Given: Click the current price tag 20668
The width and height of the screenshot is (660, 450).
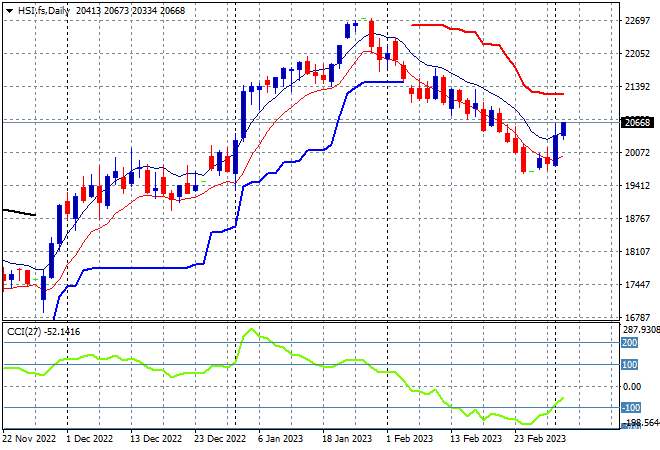Looking at the screenshot, I should 637,122.
